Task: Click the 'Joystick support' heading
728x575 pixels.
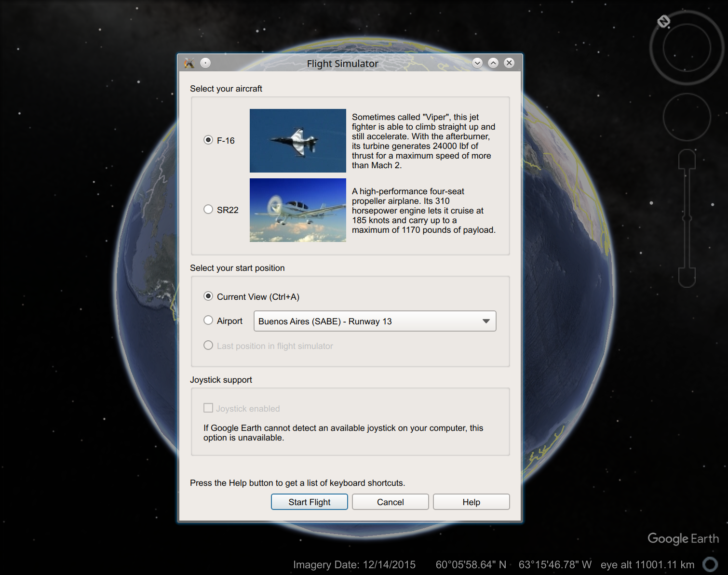Action: (221, 380)
